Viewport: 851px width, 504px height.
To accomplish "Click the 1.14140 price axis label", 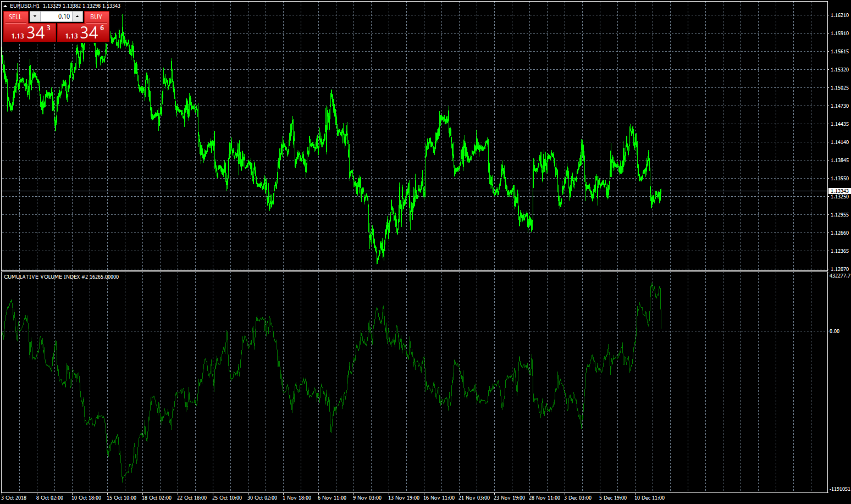I will pyautogui.click(x=839, y=142).
